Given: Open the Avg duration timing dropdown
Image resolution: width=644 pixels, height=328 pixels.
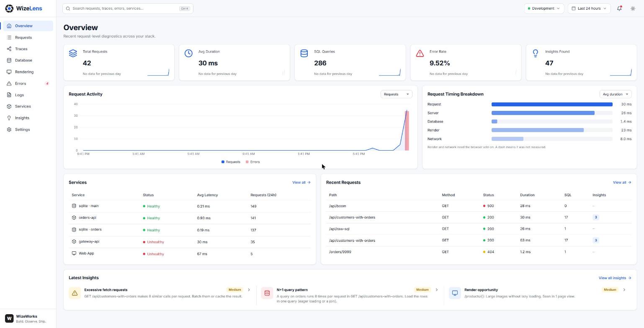Looking at the screenshot, I should 616,94.
